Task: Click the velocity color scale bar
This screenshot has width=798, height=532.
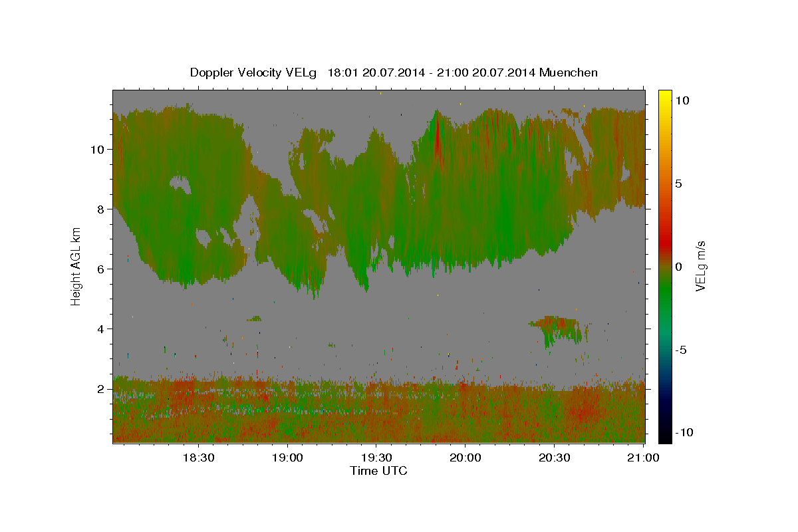Action: click(665, 266)
